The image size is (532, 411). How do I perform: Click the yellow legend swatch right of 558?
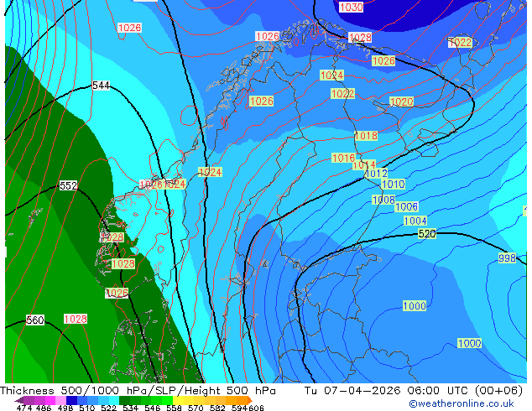coord(178,400)
